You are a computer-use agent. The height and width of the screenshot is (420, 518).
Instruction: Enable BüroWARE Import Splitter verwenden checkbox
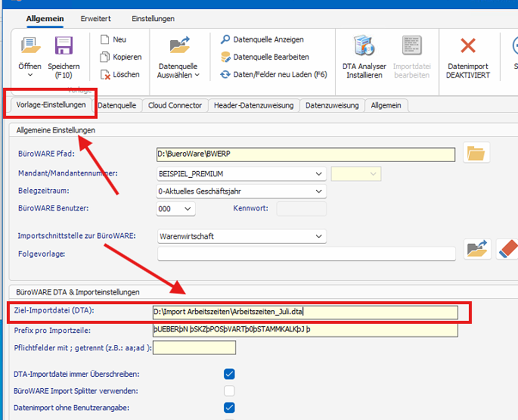[229, 391]
